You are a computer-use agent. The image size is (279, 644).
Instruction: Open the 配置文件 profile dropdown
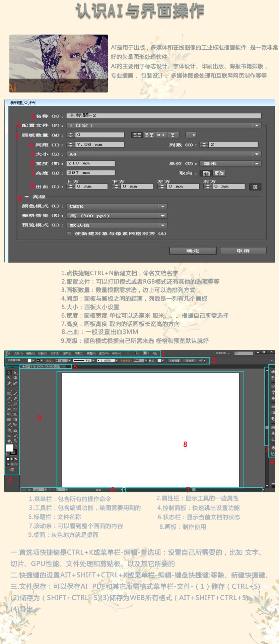point(257,125)
